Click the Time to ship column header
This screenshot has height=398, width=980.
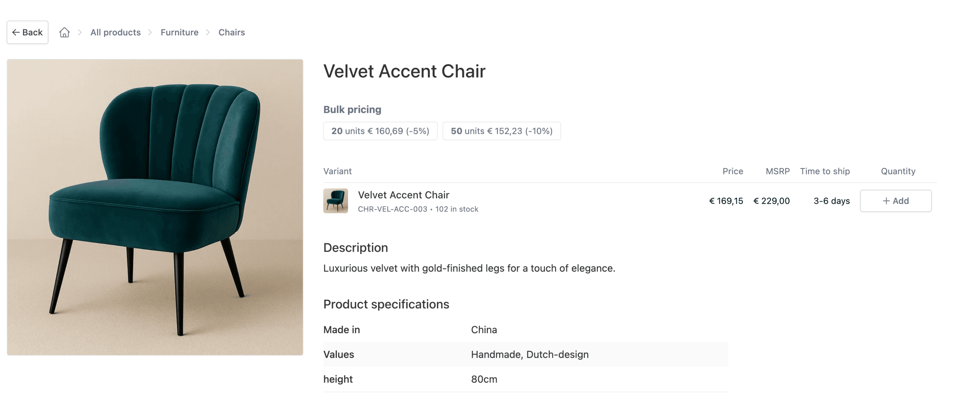[x=824, y=171]
